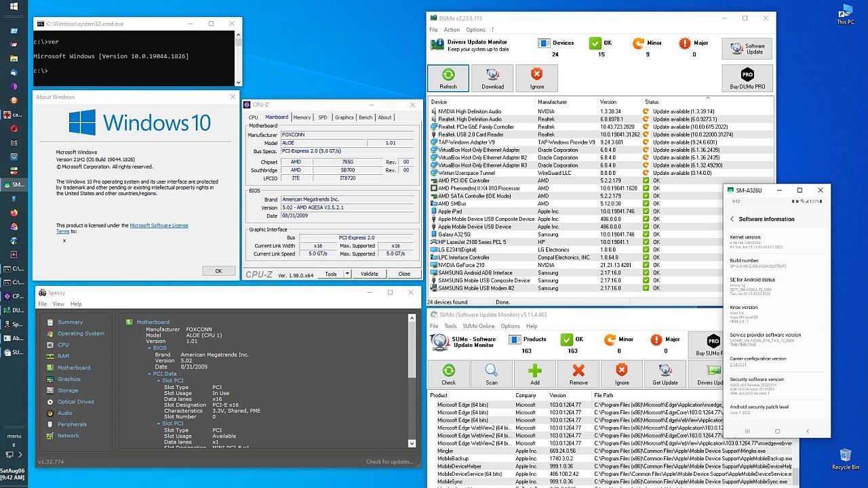Switch to the Graphics tab in CPU-Z
Screen dimensions: 868x488
pyautogui.click(x=344, y=117)
